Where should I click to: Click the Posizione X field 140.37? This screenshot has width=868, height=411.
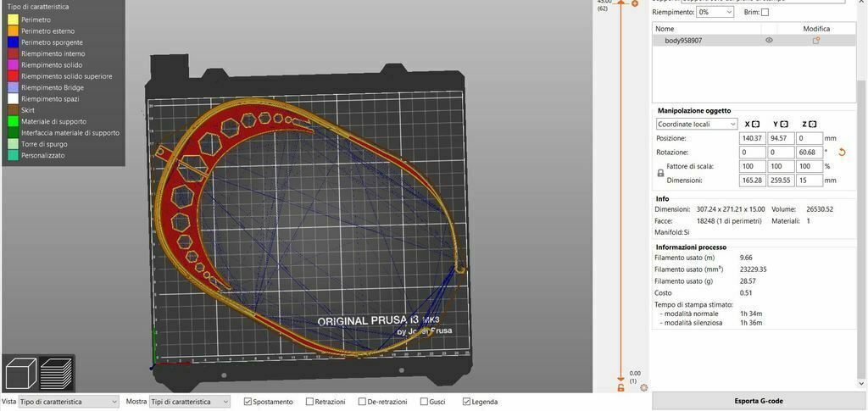pyautogui.click(x=753, y=138)
